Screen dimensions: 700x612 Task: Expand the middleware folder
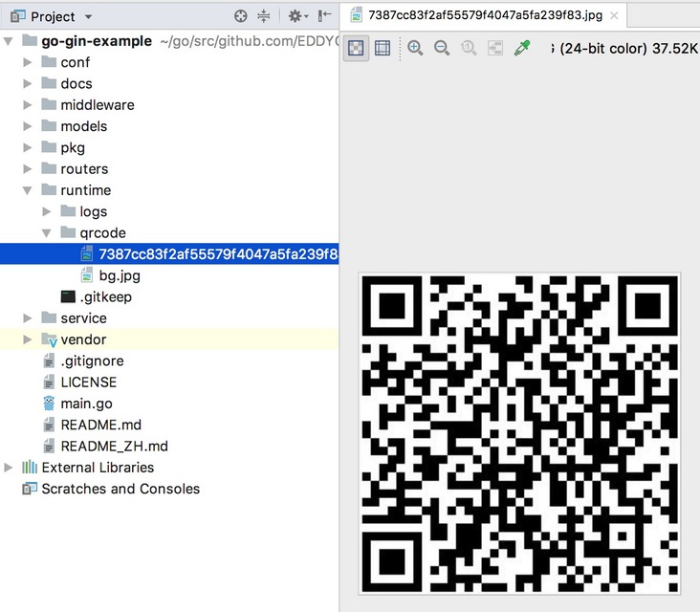pos(27,105)
